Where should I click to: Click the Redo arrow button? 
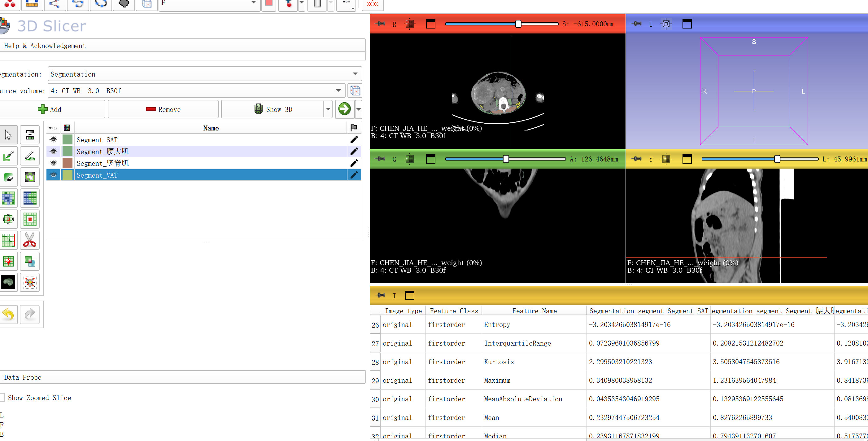[x=30, y=314]
